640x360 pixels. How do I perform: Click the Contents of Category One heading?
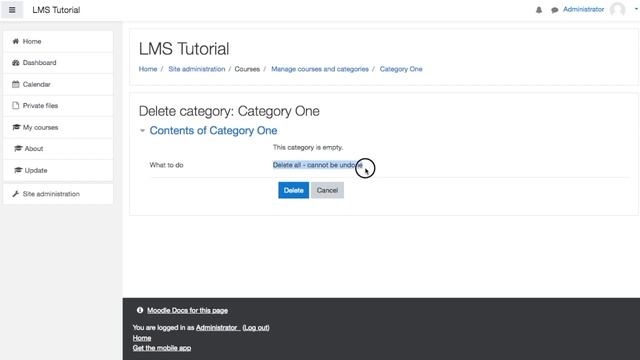(213, 131)
